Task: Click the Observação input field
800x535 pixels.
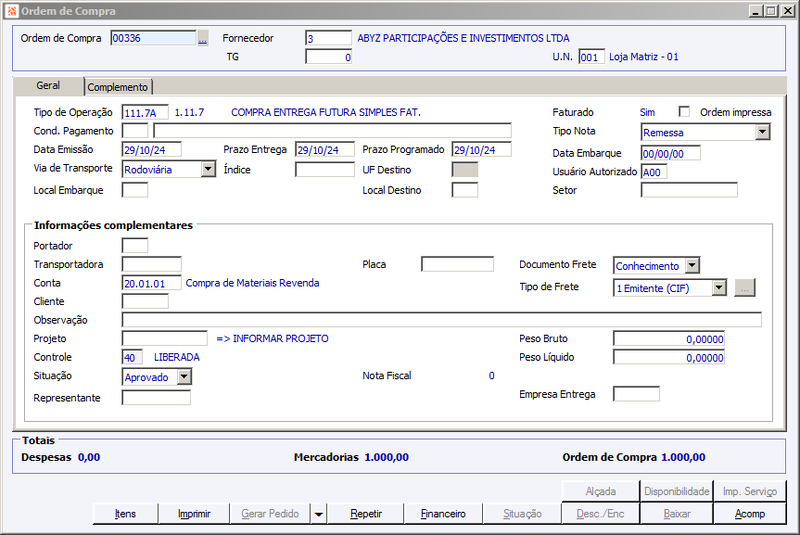Action: point(441,320)
